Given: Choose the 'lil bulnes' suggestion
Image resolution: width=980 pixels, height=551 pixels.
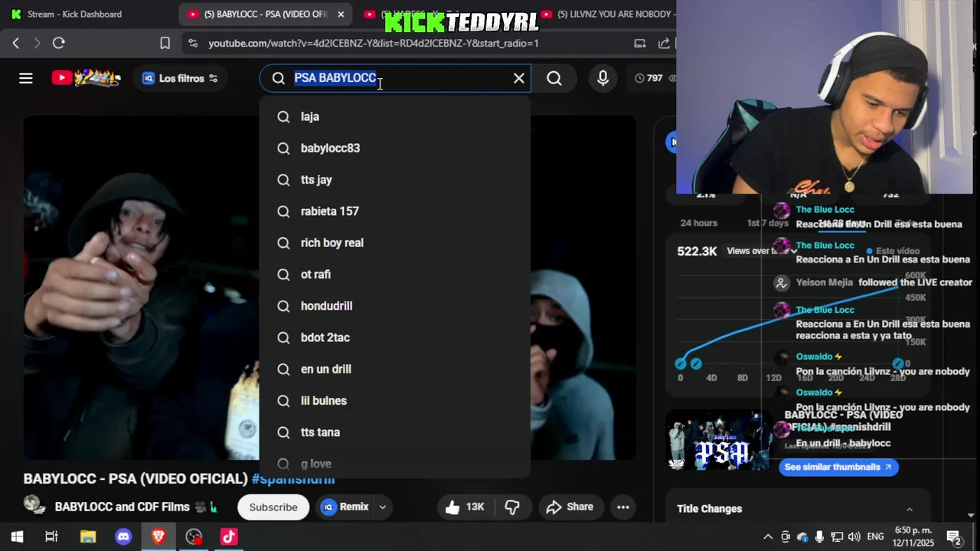Looking at the screenshot, I should [395, 401].
